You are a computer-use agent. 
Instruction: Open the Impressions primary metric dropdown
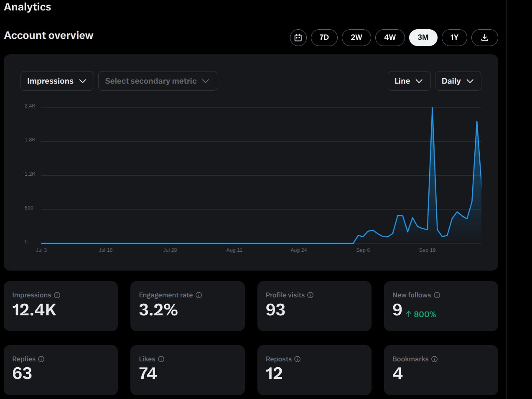(57, 81)
